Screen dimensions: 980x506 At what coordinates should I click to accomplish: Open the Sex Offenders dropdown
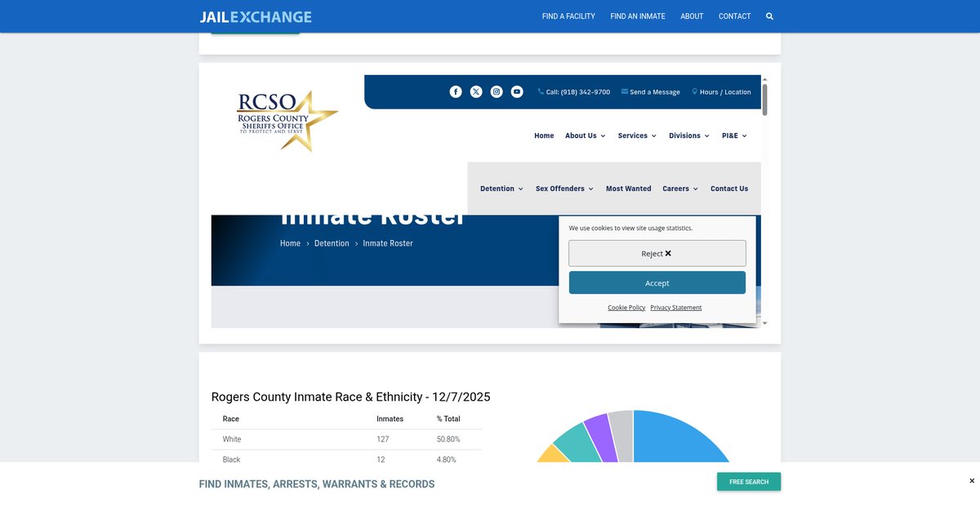tap(564, 189)
